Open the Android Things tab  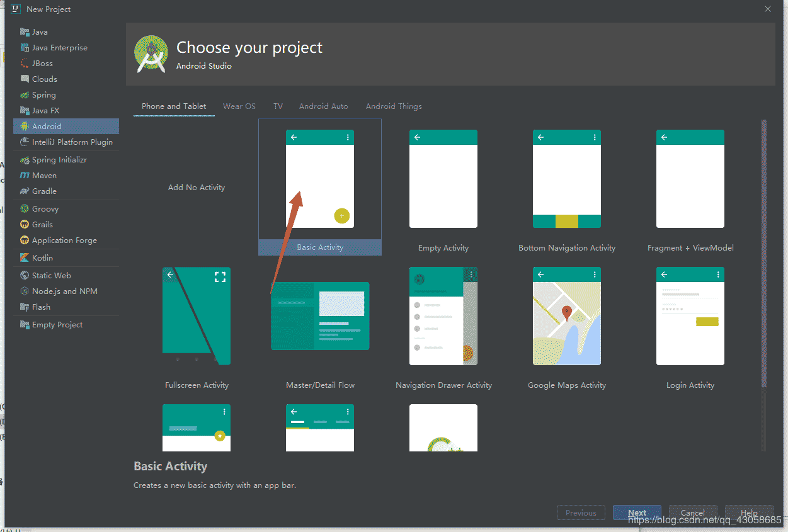pos(393,106)
